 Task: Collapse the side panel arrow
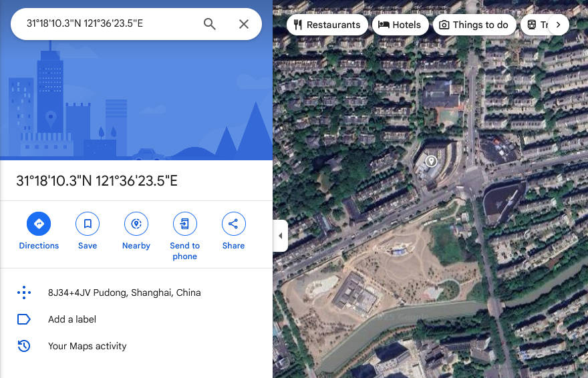tap(281, 236)
